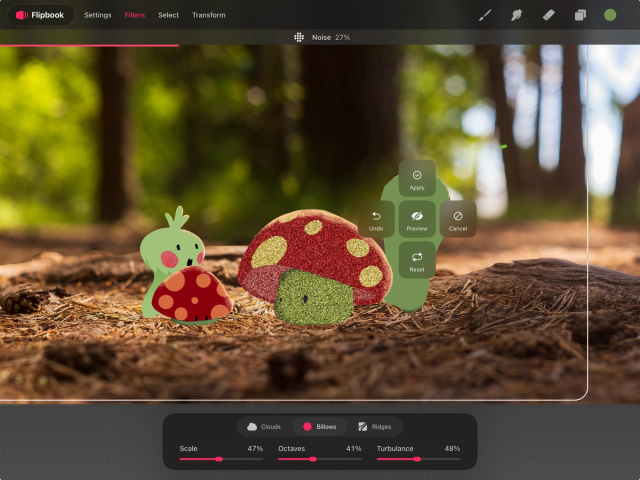The width and height of the screenshot is (640, 480).
Task: Open the Transform menu
Action: [209, 15]
